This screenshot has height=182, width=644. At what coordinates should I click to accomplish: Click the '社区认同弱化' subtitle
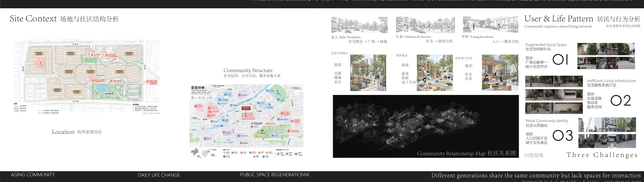click(536, 126)
